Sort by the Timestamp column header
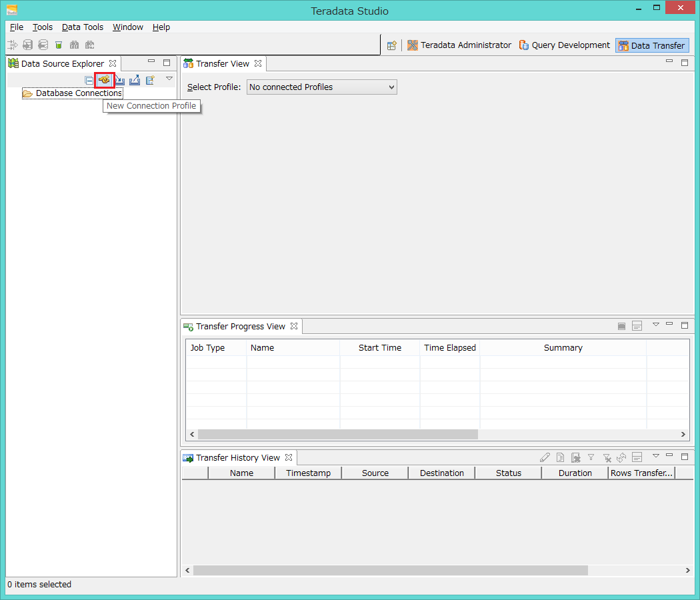 pos(308,473)
